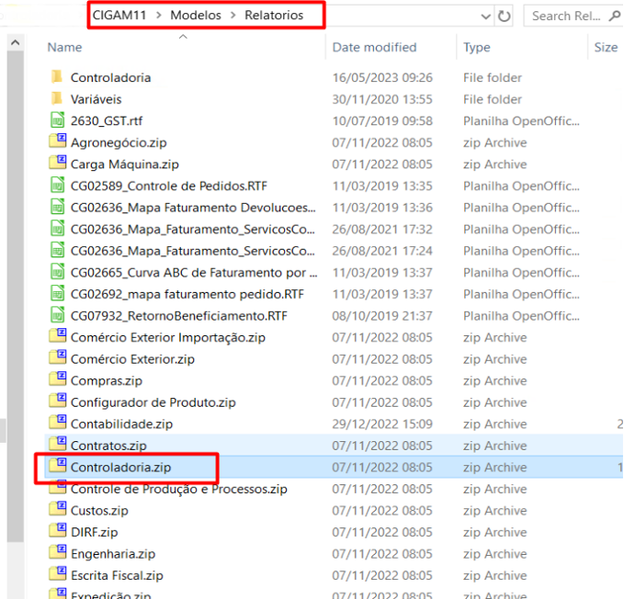Select the Escrita Fiscal.zip archive icon

click(x=57, y=574)
